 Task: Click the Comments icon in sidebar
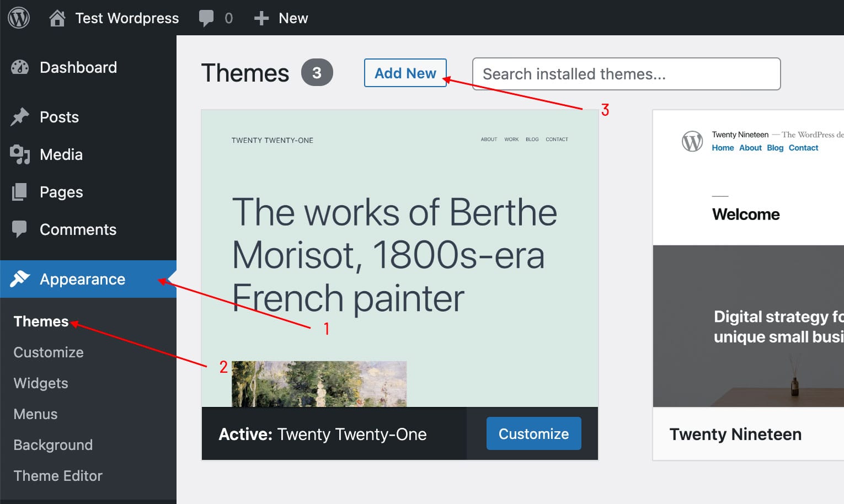[20, 229]
